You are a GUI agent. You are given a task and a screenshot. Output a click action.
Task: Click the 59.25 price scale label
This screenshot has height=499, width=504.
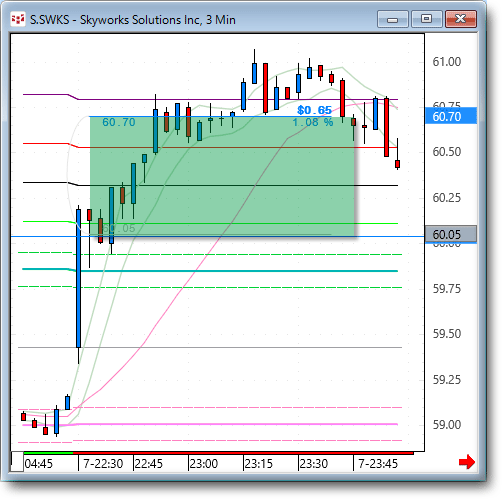pyautogui.click(x=447, y=380)
